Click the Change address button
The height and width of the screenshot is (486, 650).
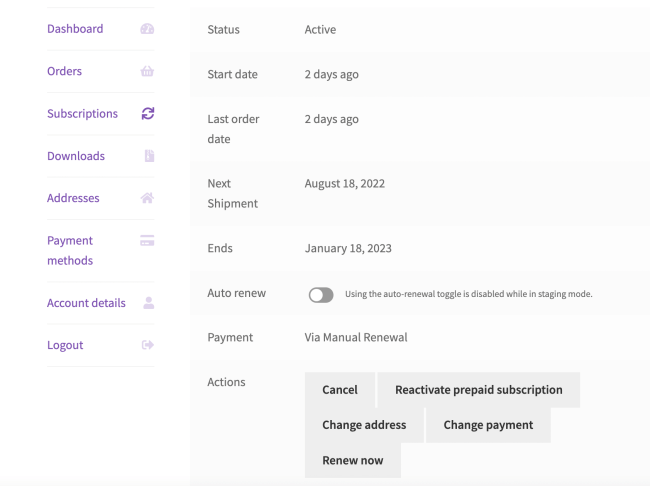[x=364, y=425]
